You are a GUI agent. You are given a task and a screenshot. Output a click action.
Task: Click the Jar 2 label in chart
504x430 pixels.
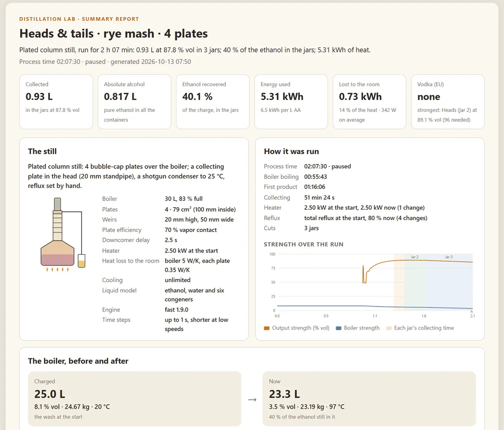coord(415,257)
